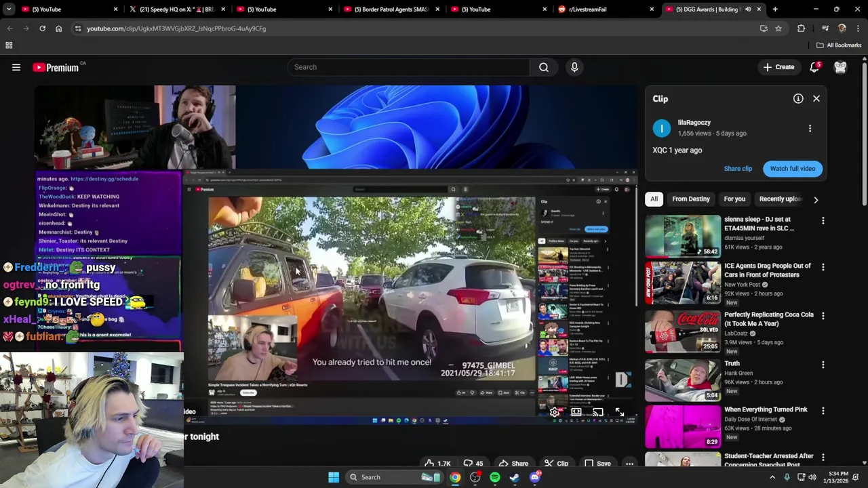Viewport: 868px width, 488px height.
Task: Focus the YouTube search field
Action: point(409,67)
